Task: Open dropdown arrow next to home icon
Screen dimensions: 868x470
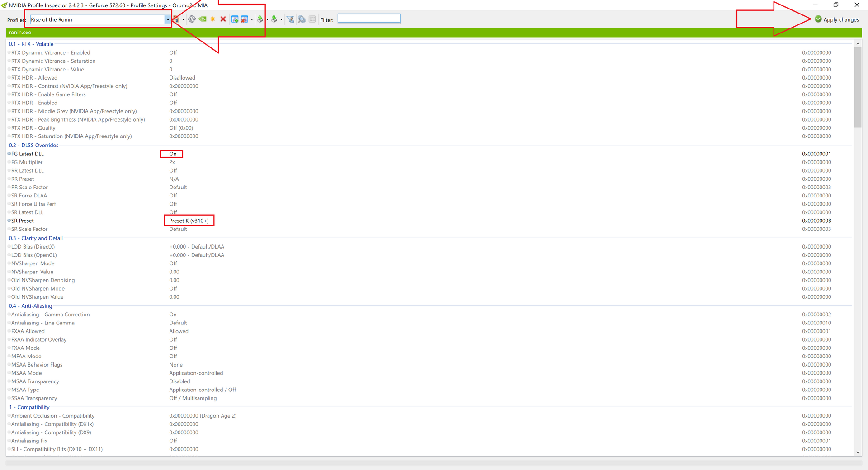Action: pos(183,20)
